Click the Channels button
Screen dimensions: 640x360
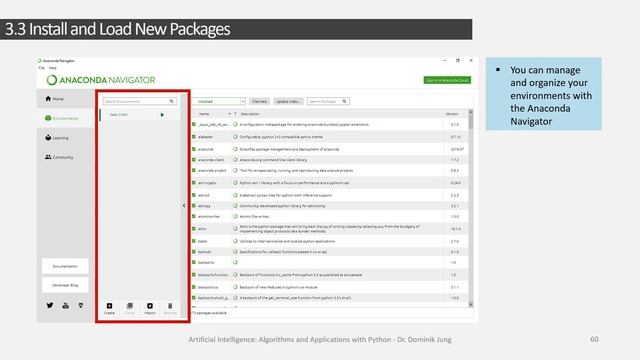259,101
